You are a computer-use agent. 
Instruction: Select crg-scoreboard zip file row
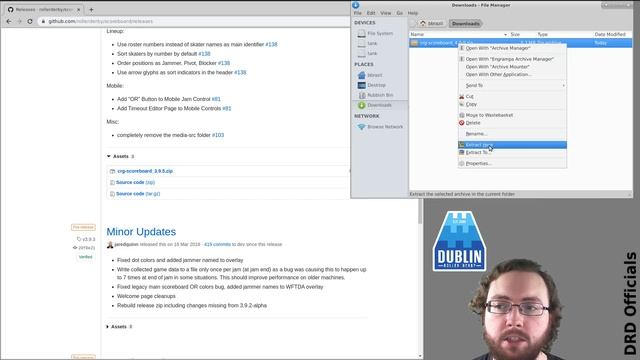520,43
